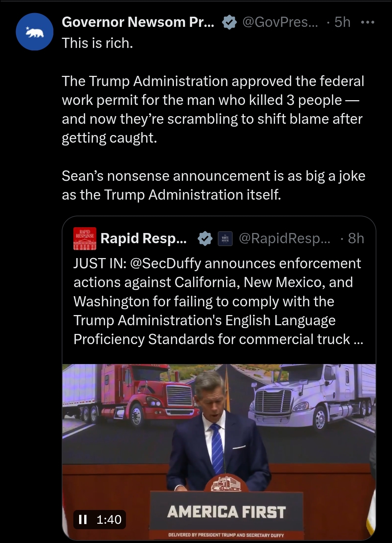Click the Rapid Resp... account name
The image size is (392, 543).
143,238
